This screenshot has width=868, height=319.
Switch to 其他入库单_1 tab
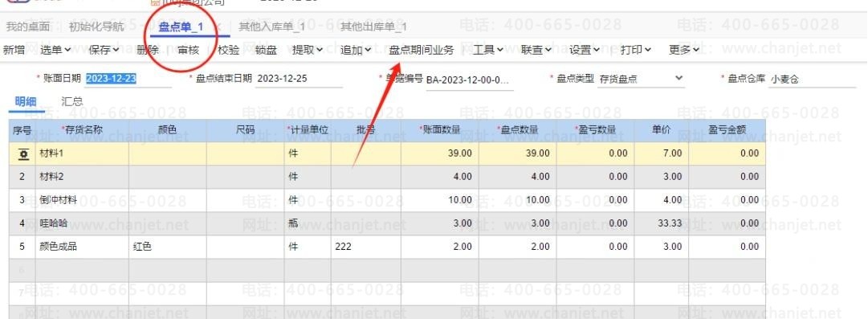(x=272, y=27)
